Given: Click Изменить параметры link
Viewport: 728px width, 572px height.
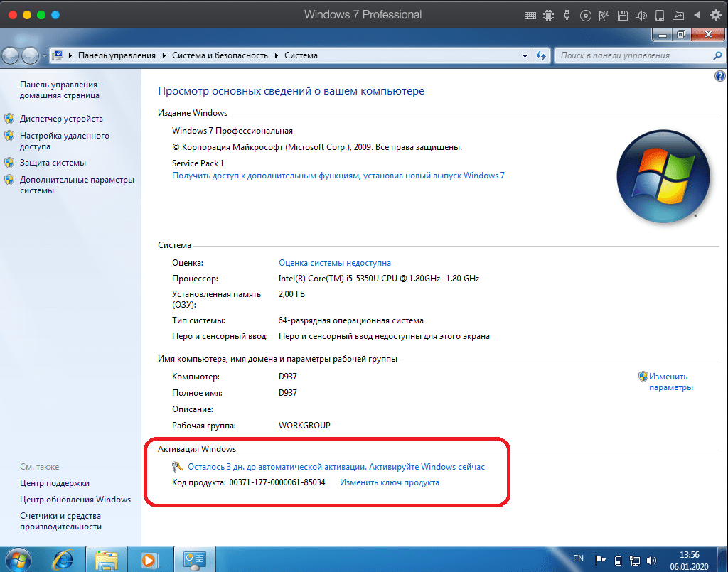Looking at the screenshot, I should [x=671, y=382].
